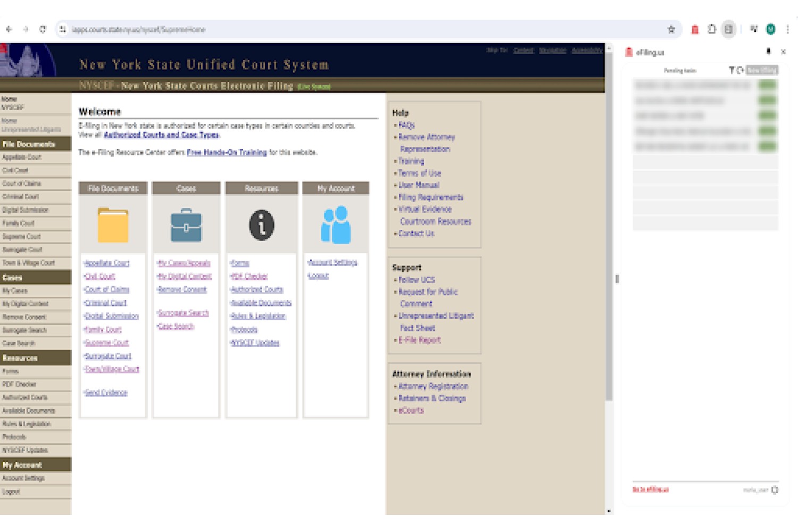
Task: Open Town/Village Court link in File Documents card
Action: point(112,369)
